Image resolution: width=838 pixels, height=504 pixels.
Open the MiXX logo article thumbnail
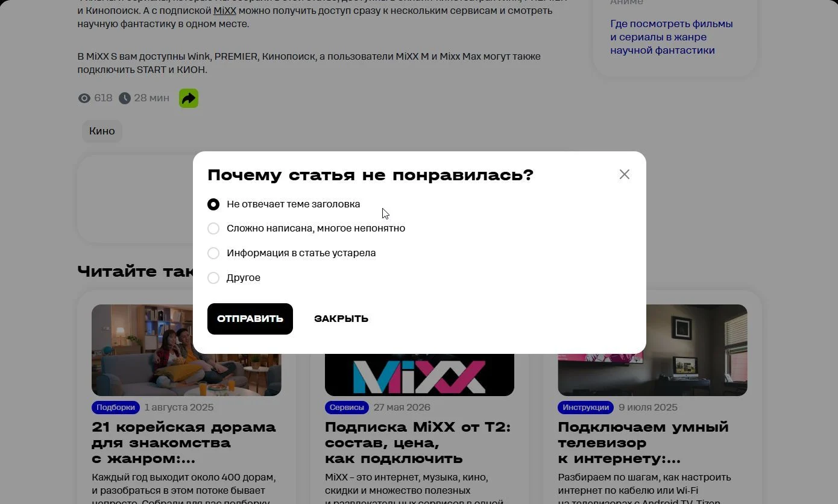tap(420, 374)
